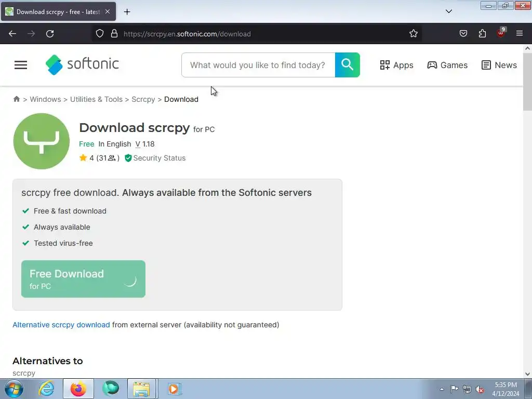This screenshot has height=399, width=532.
Task: Open the Windows Start menu
Action: pyautogui.click(x=14, y=389)
